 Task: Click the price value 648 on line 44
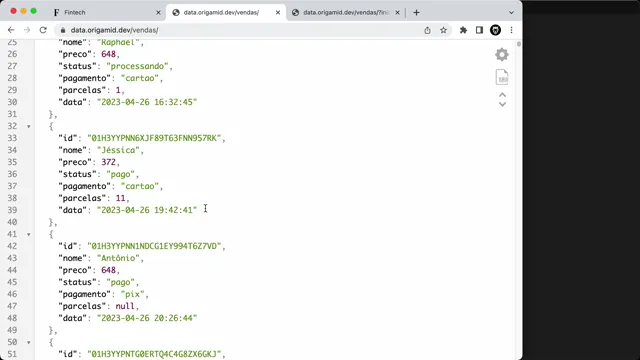[x=109, y=270]
